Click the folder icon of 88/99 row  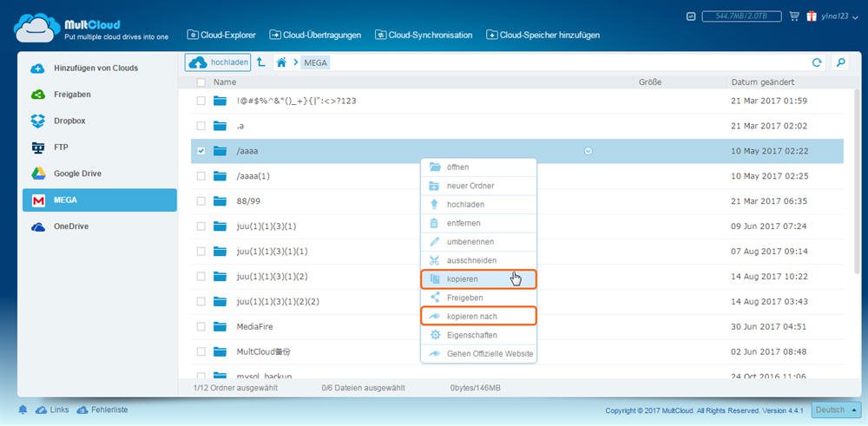pyautogui.click(x=220, y=200)
